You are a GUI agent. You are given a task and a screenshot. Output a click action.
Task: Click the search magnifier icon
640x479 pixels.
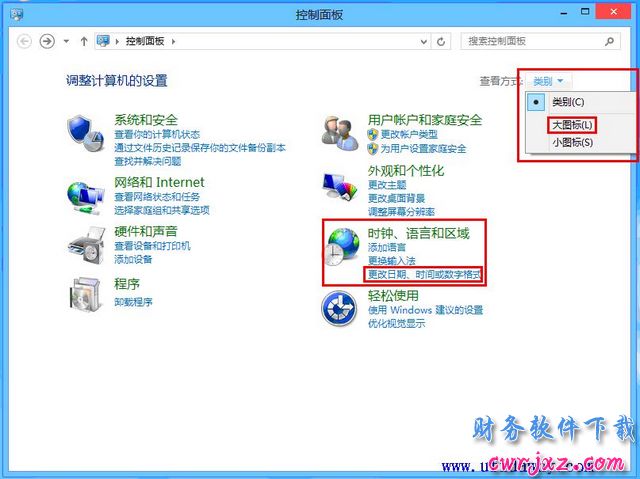pyautogui.click(x=609, y=41)
